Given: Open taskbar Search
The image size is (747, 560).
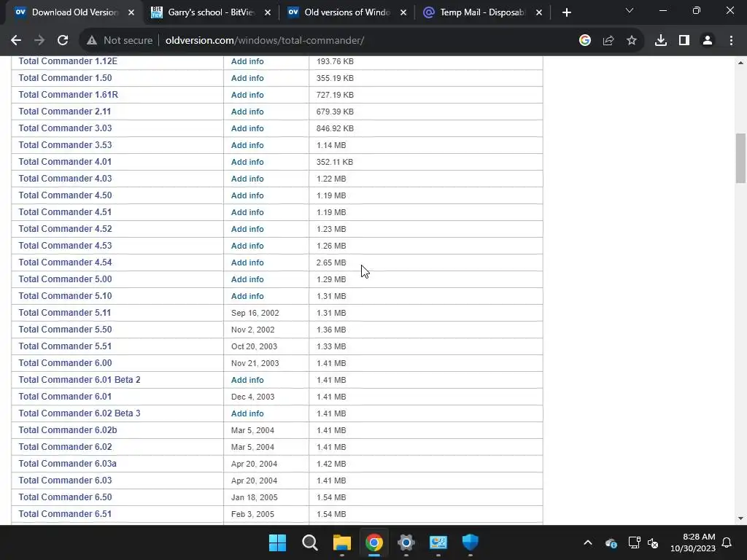Looking at the screenshot, I should pos(309,542).
